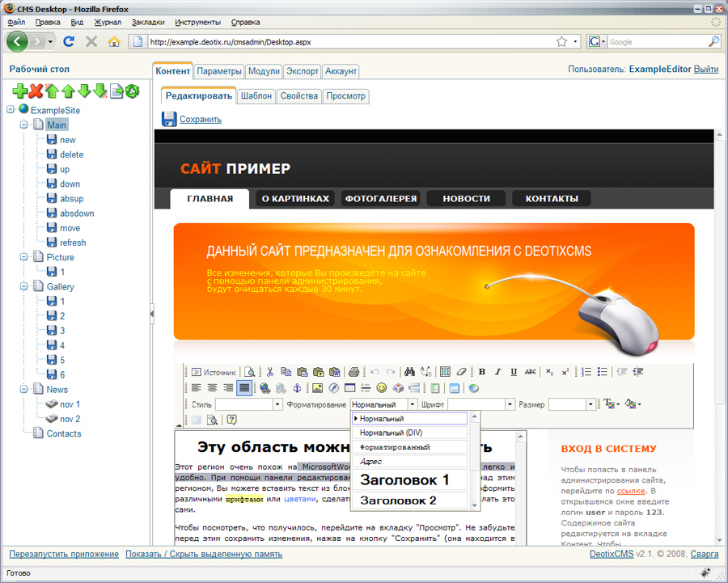This screenshot has width=728, height=583.
Task: Click the green refresh tree icon
Action: (x=133, y=91)
